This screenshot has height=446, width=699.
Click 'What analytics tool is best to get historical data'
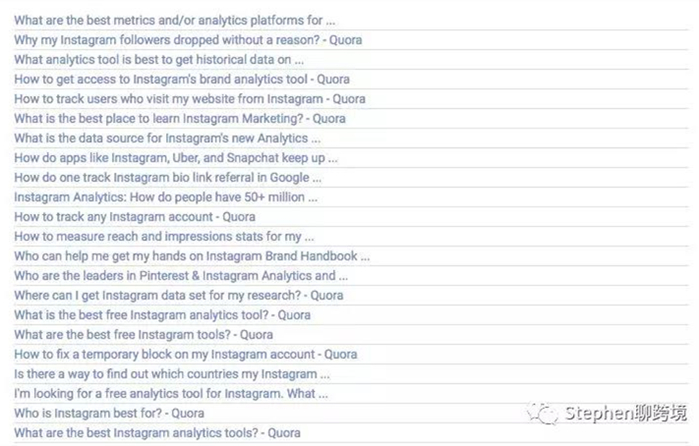click(x=159, y=60)
